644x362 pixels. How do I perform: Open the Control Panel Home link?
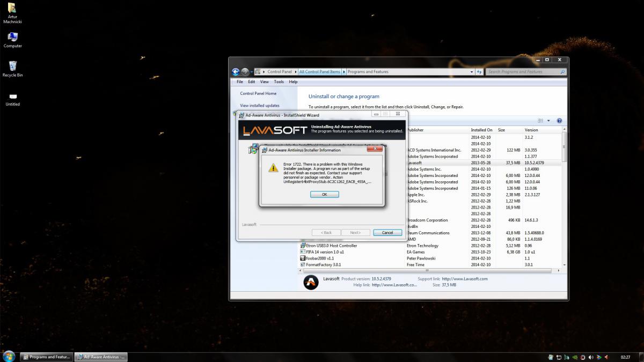pyautogui.click(x=258, y=94)
